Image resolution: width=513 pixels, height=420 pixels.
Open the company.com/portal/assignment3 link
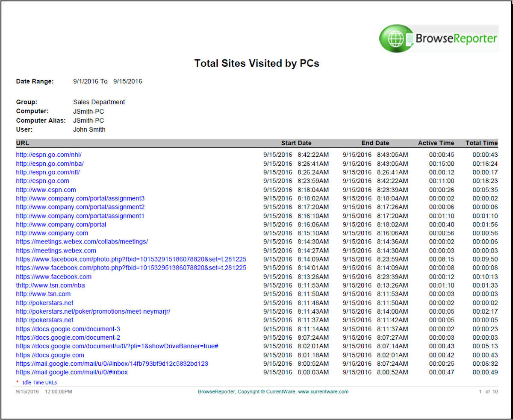coord(80,198)
